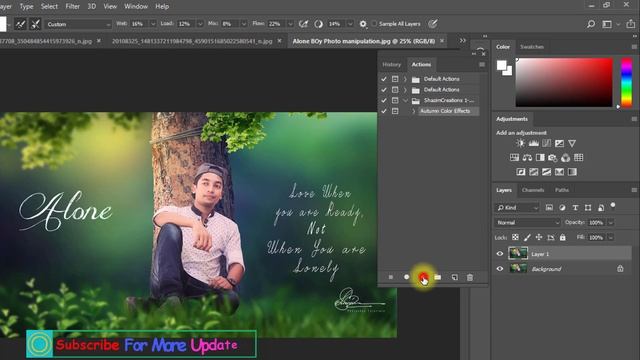This screenshot has width=640, height=360.
Task: Click the Begin Recording action button
Action: pyautogui.click(x=406, y=277)
